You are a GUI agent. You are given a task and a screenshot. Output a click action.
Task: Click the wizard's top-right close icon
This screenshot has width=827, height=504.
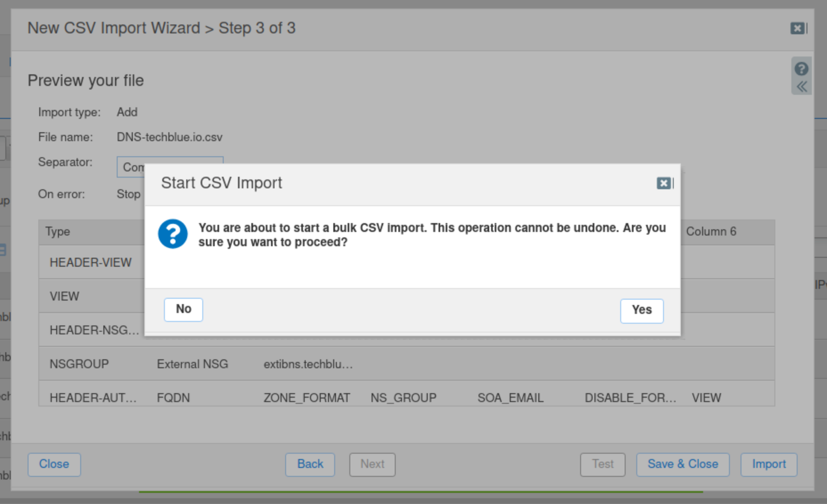(x=798, y=28)
